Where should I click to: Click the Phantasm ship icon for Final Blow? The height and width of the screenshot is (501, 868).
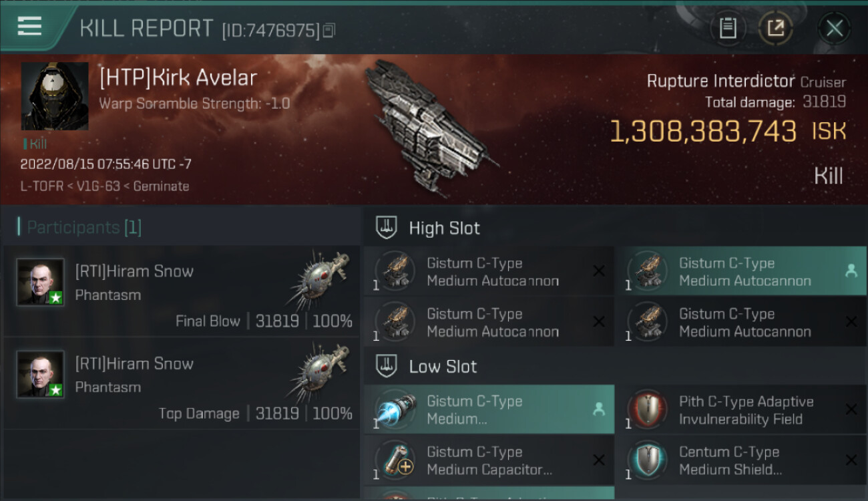pyautogui.click(x=320, y=281)
